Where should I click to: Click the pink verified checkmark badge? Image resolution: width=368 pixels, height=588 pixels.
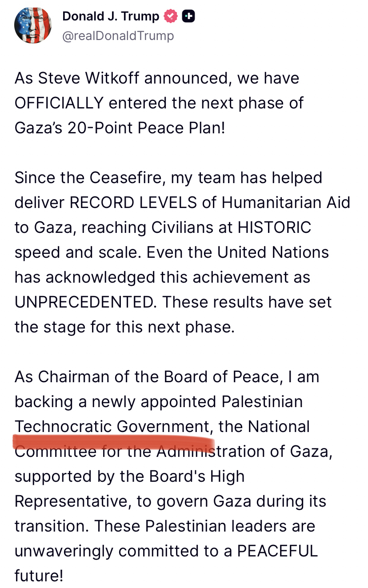(x=171, y=16)
